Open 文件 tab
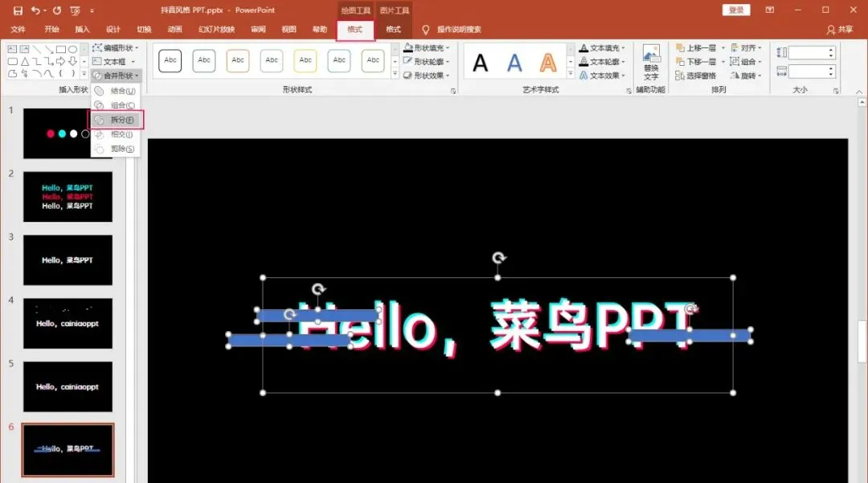This screenshot has width=868, height=483. click(x=18, y=29)
